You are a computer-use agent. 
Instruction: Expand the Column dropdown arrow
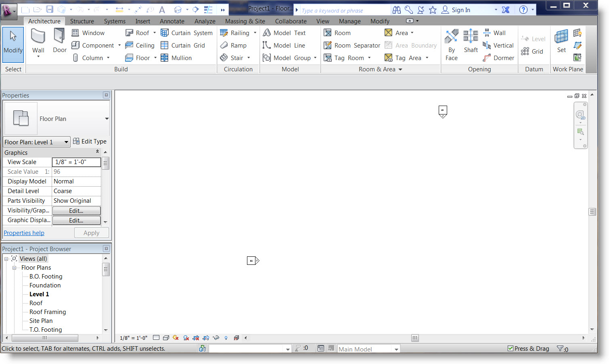108,58
